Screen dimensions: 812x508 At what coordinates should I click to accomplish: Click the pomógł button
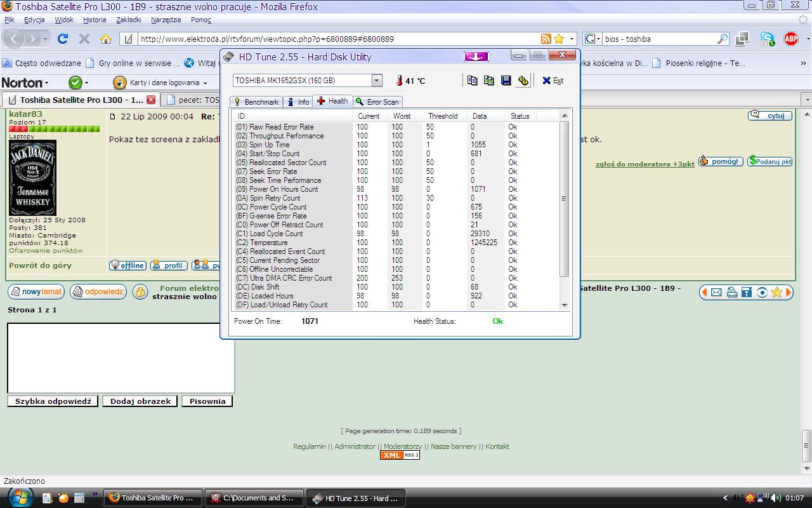[x=721, y=161]
